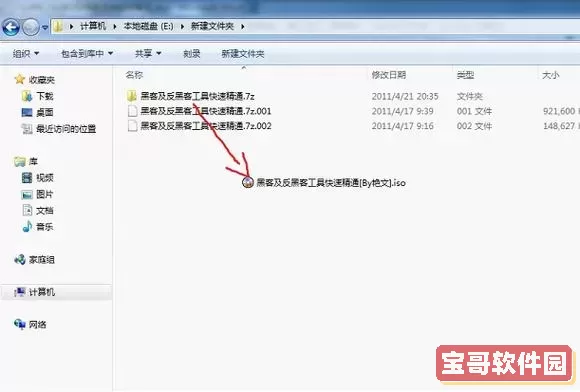The image size is (580, 392).
Task: Open the 包含到库中 dropdown menu
Action: [87, 54]
